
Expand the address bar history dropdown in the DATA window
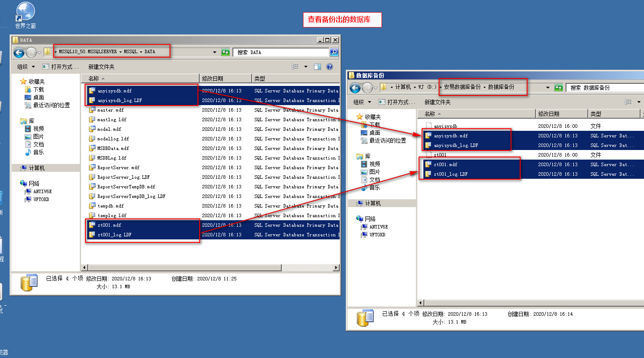pyautogui.click(x=215, y=52)
